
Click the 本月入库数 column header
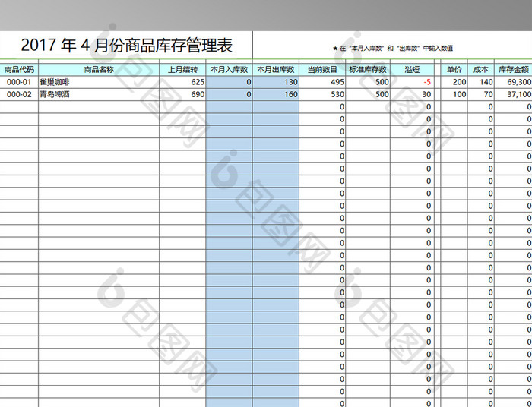click(229, 69)
